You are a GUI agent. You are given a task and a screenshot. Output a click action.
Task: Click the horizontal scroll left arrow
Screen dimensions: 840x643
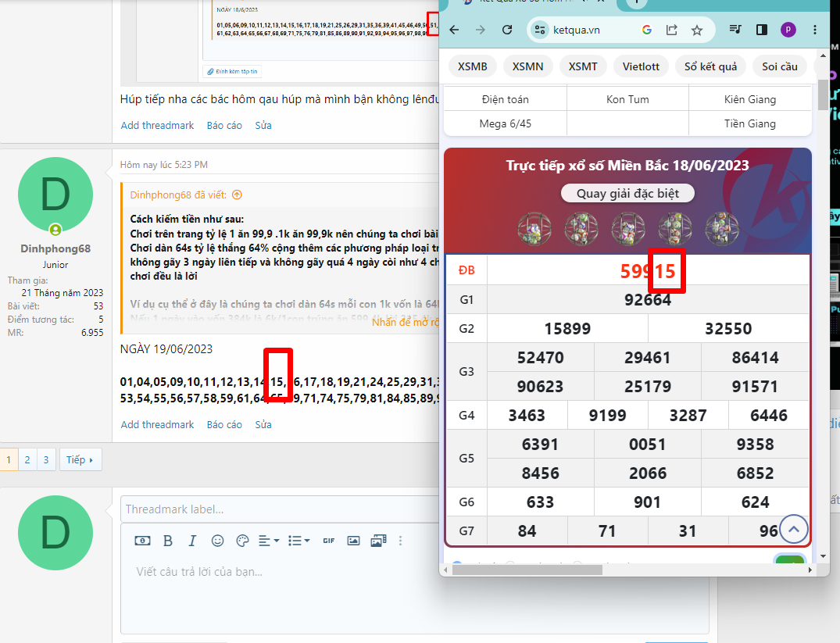(x=445, y=570)
